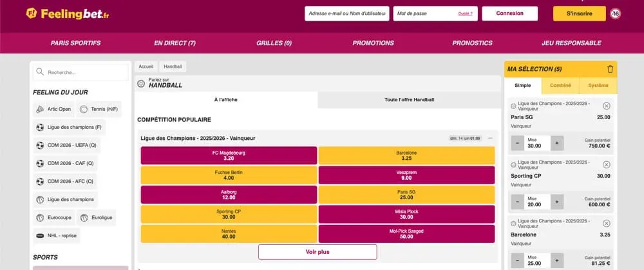Click the search magnifier icon

[40, 72]
